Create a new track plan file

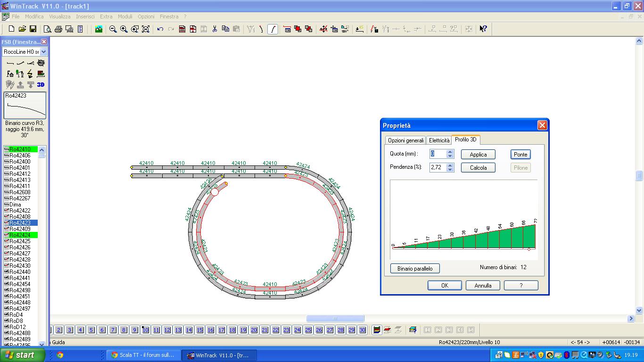(11, 29)
